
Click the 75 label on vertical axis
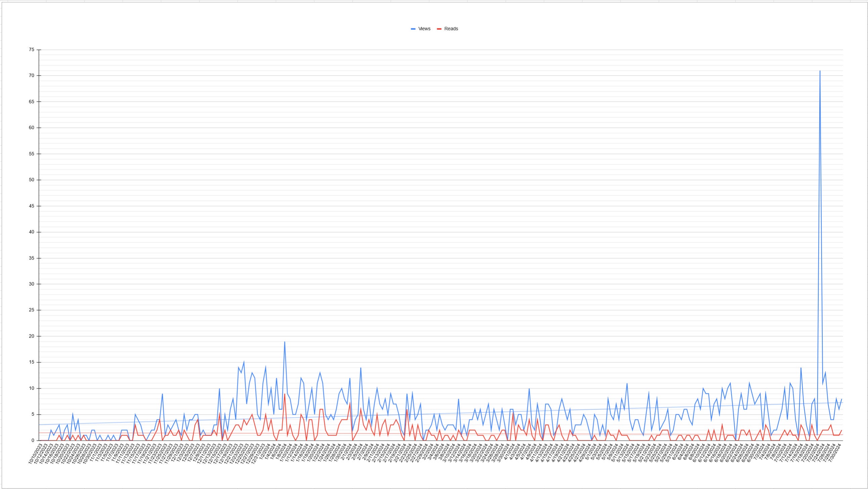(32, 50)
